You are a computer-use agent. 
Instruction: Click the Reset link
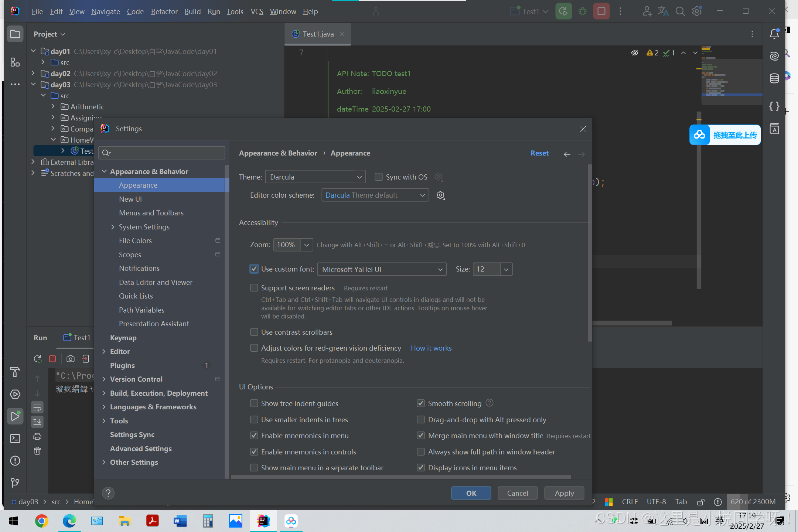pos(539,153)
